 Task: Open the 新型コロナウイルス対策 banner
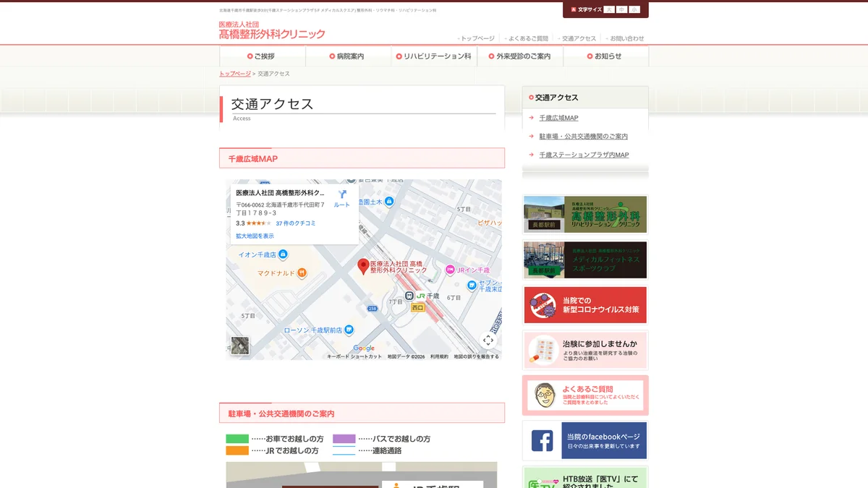click(x=585, y=305)
